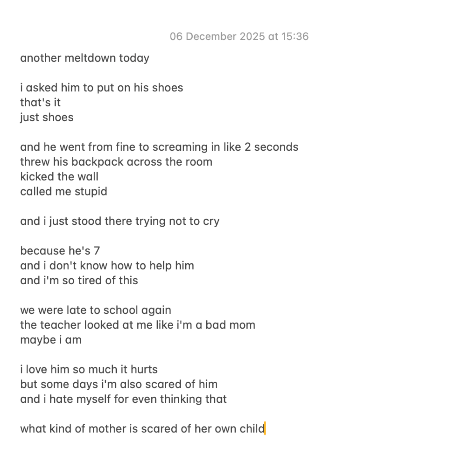Screen dimensions: 476x476
Task: Place cursor in "another meltdown today" line
Action: pyautogui.click(x=85, y=58)
